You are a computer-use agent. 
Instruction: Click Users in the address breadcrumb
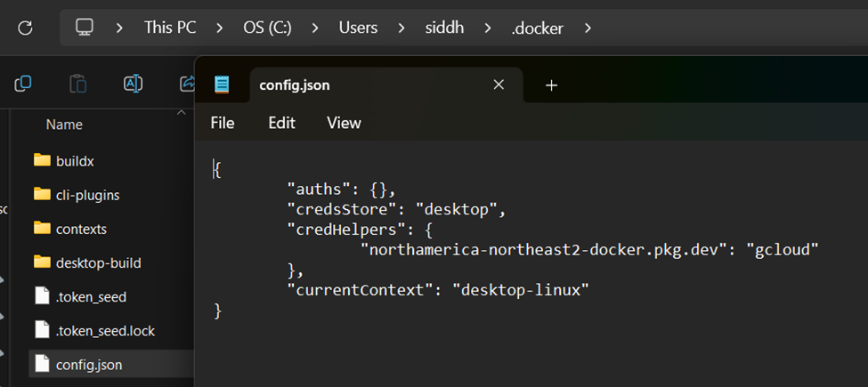click(358, 28)
